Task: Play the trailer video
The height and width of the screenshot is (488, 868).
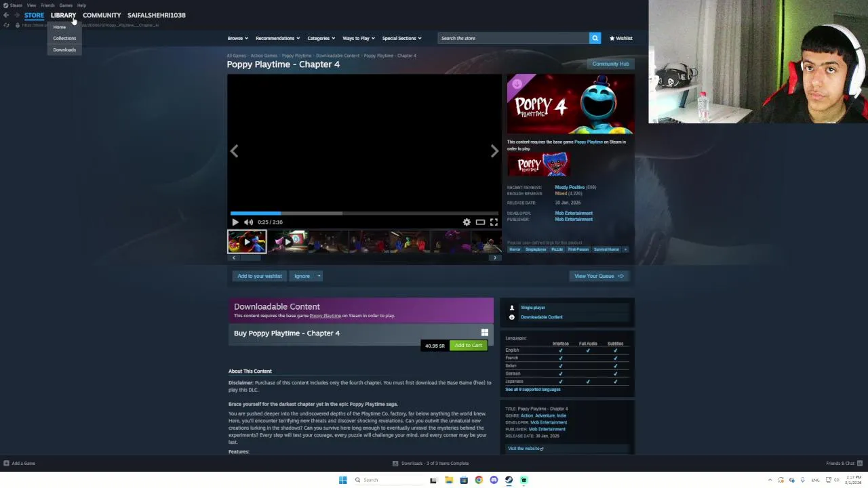Action: click(235, 222)
